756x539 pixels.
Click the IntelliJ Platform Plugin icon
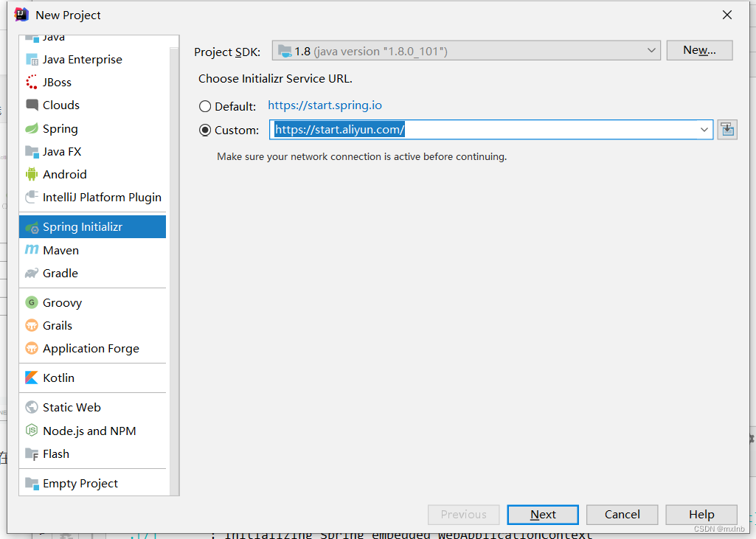click(32, 197)
